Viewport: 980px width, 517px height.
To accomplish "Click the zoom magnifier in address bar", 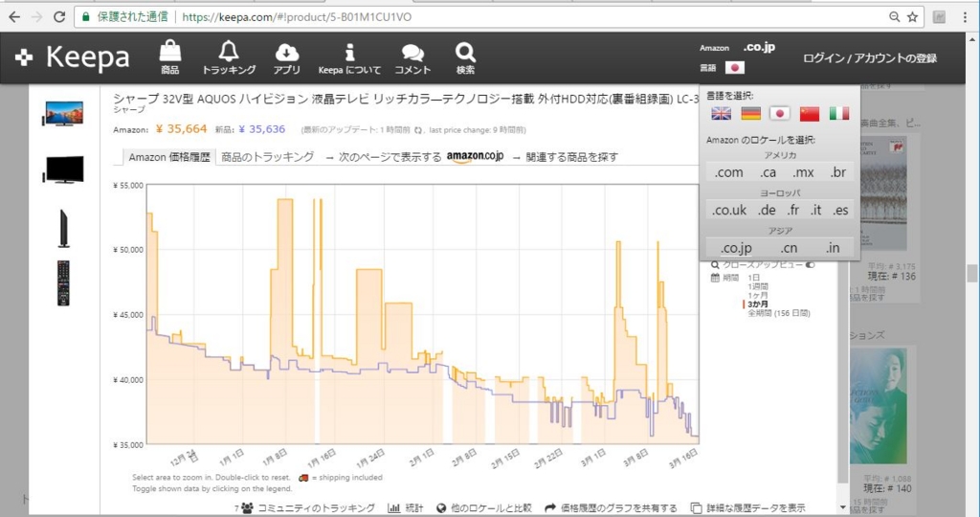I will tap(895, 17).
